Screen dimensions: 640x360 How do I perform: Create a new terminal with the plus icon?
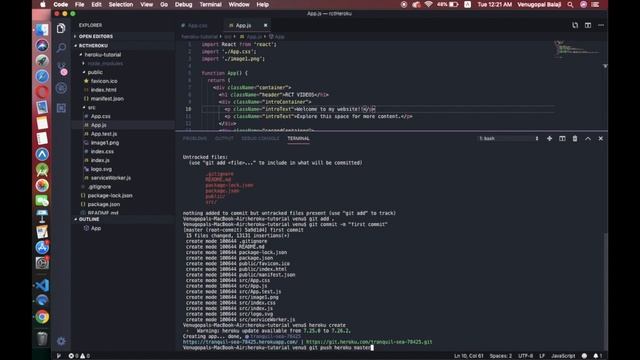coord(549,138)
